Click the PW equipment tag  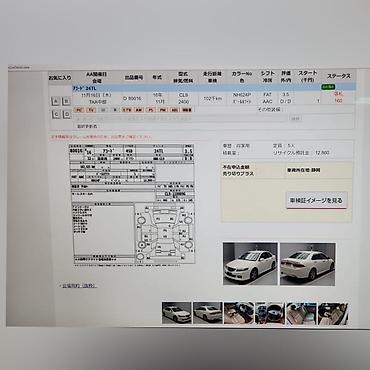(163, 110)
